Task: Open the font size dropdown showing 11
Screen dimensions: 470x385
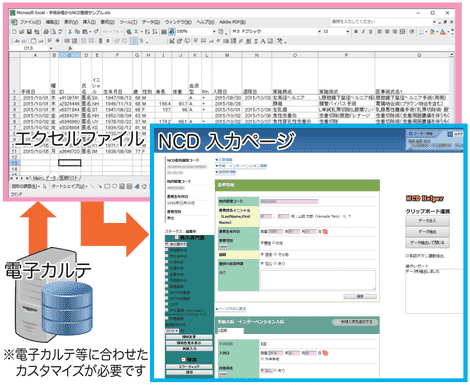Action: click(336, 32)
